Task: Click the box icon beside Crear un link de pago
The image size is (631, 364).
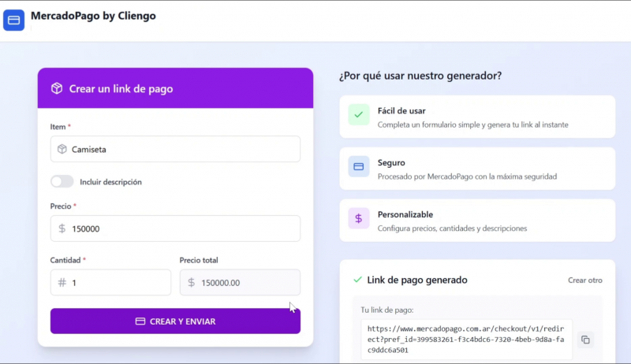Action: pyautogui.click(x=57, y=88)
